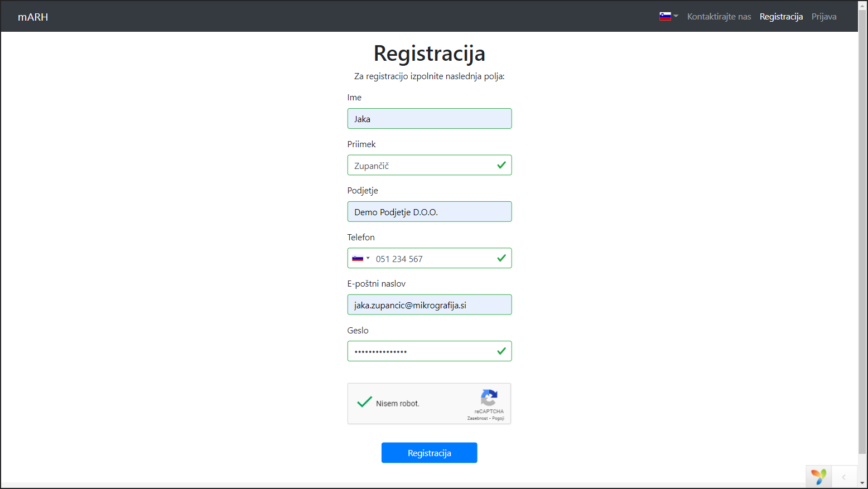Click the Slovenian flag in navbar
Screen dimensions: 868x489
click(665, 17)
